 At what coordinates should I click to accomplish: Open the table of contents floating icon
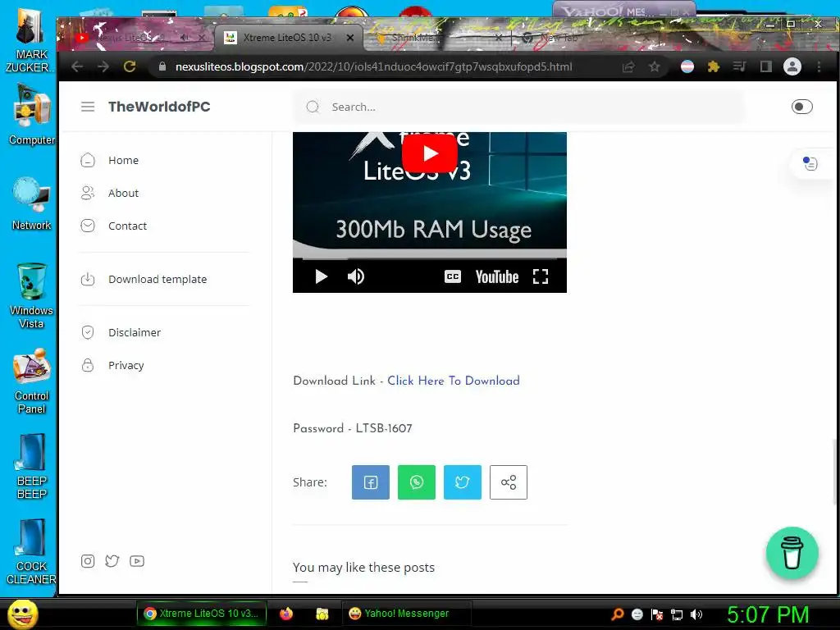pos(810,163)
